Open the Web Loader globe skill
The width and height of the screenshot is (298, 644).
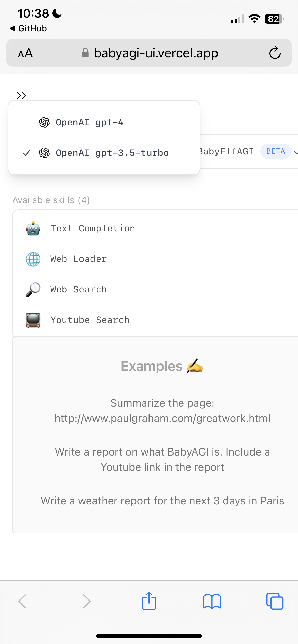[33, 259]
